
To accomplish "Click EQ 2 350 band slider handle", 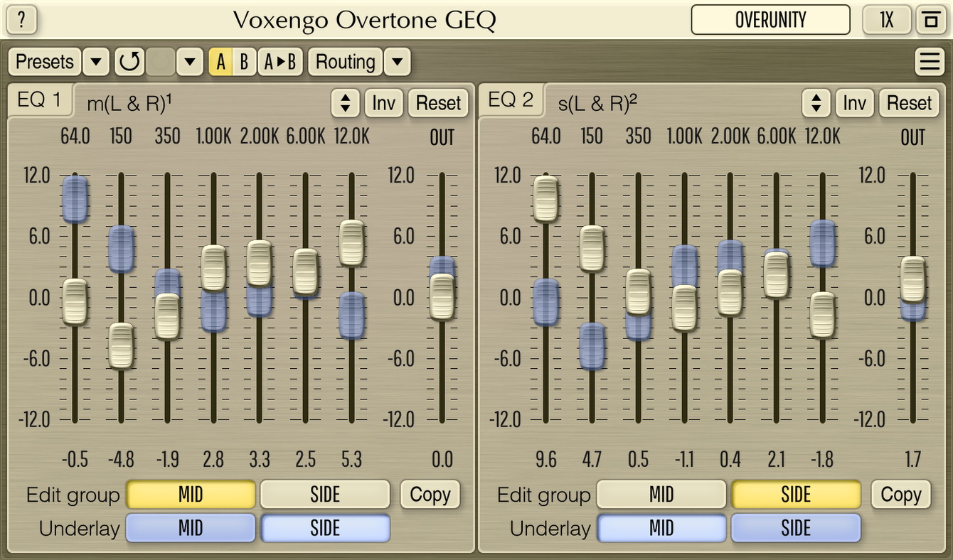I will 638,292.
